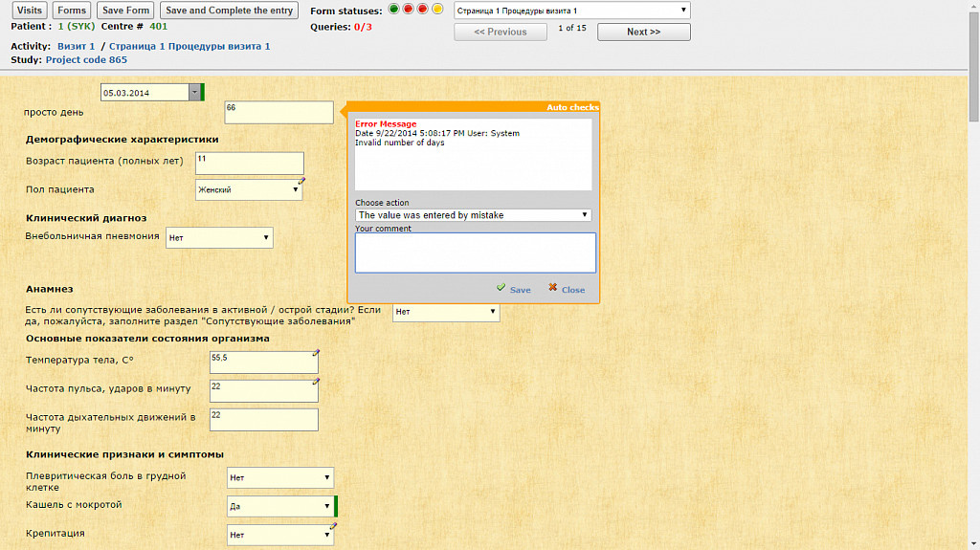Close the Auto checks popup
Screen dimensions: 980x550
[567, 290]
